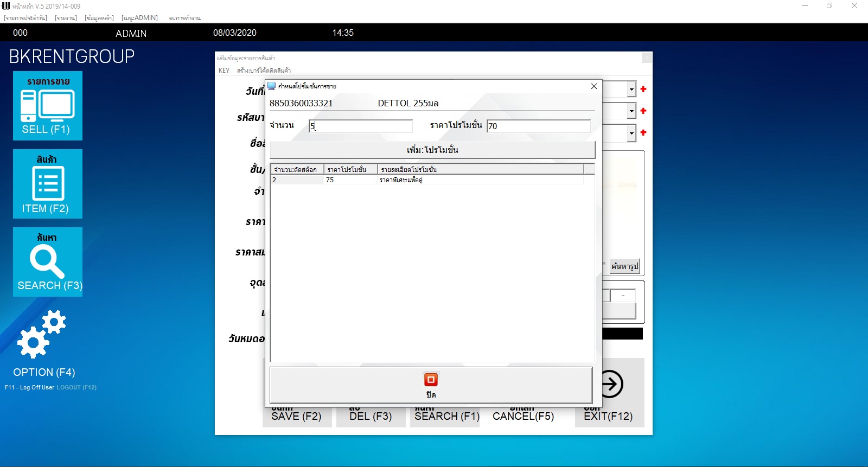The height and width of the screenshot is (467, 868).
Task: Click CANCEL(F5) button
Action: (x=523, y=416)
